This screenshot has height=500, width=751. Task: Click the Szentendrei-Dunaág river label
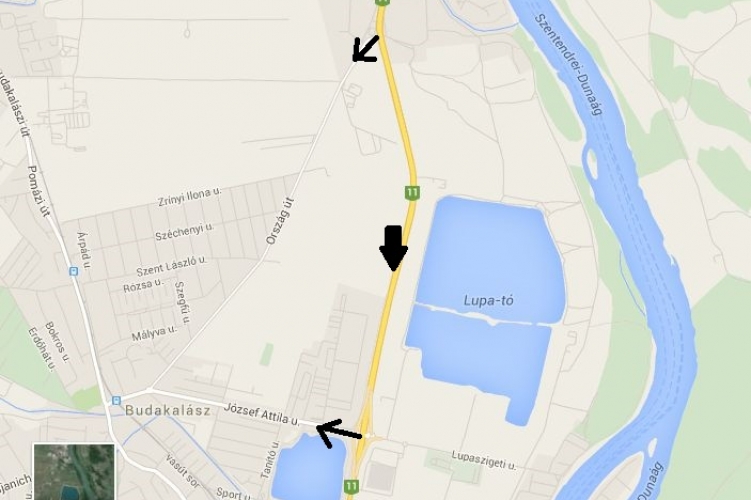point(568,64)
